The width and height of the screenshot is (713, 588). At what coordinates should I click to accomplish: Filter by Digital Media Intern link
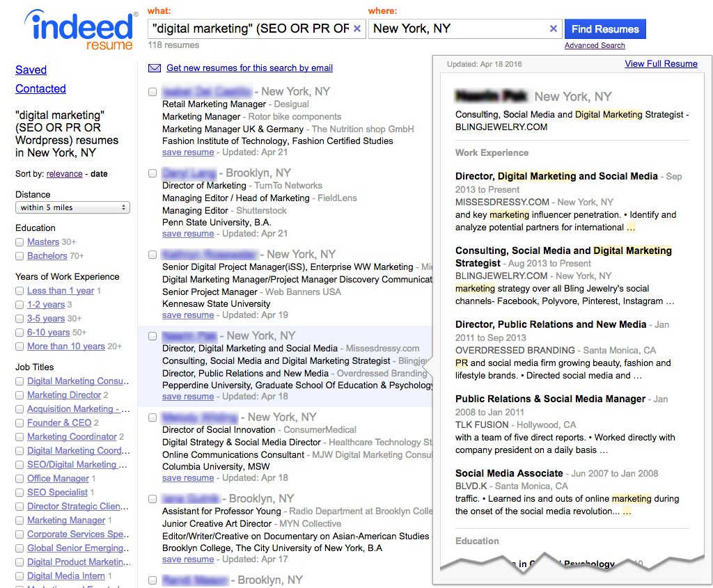[66, 576]
